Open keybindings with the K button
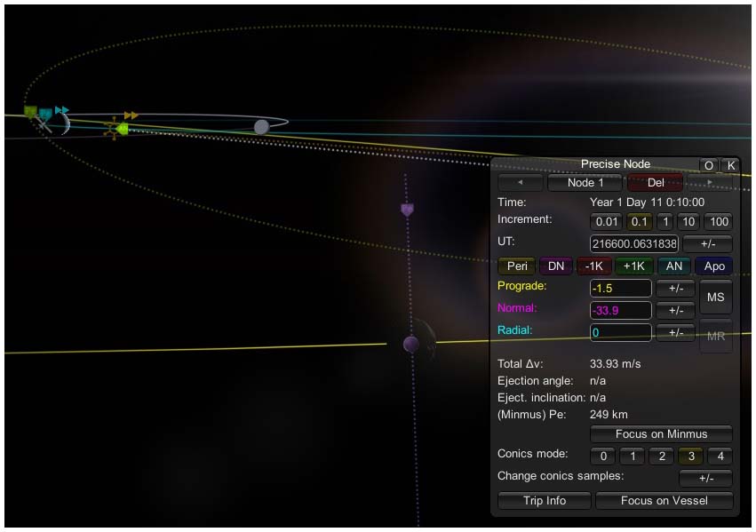The width and height of the screenshot is (756, 532). (x=731, y=165)
